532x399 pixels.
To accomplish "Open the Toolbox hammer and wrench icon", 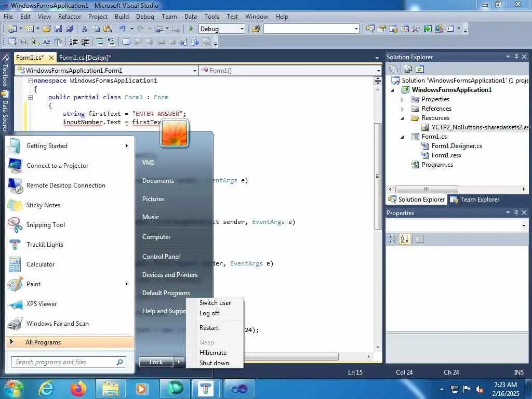I will [416, 29].
